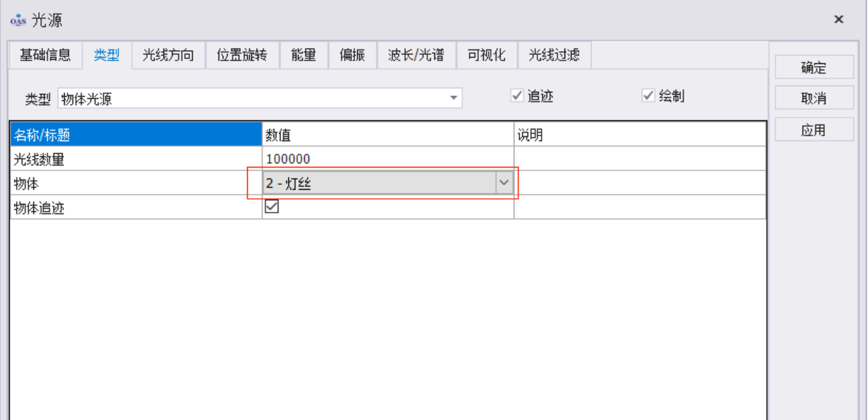Go to the 能量 tab

[303, 56]
